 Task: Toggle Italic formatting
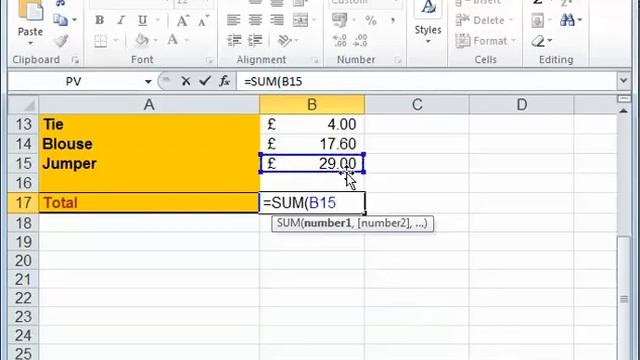point(121,20)
